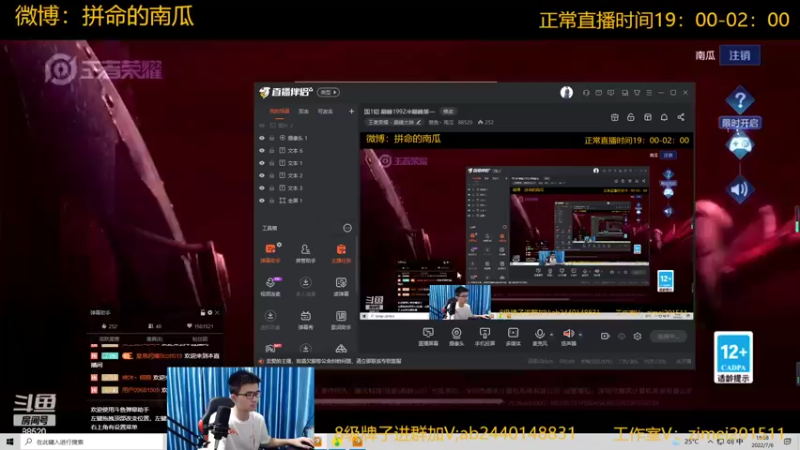800x450 pixels.
Task: Toggle lock on 全屏 1 source
Action: pos(272,201)
